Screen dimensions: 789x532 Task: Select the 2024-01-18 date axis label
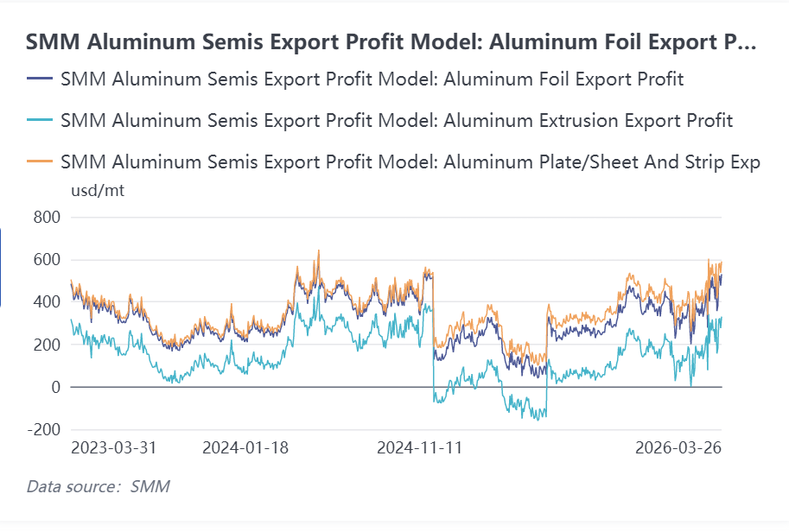pos(245,448)
